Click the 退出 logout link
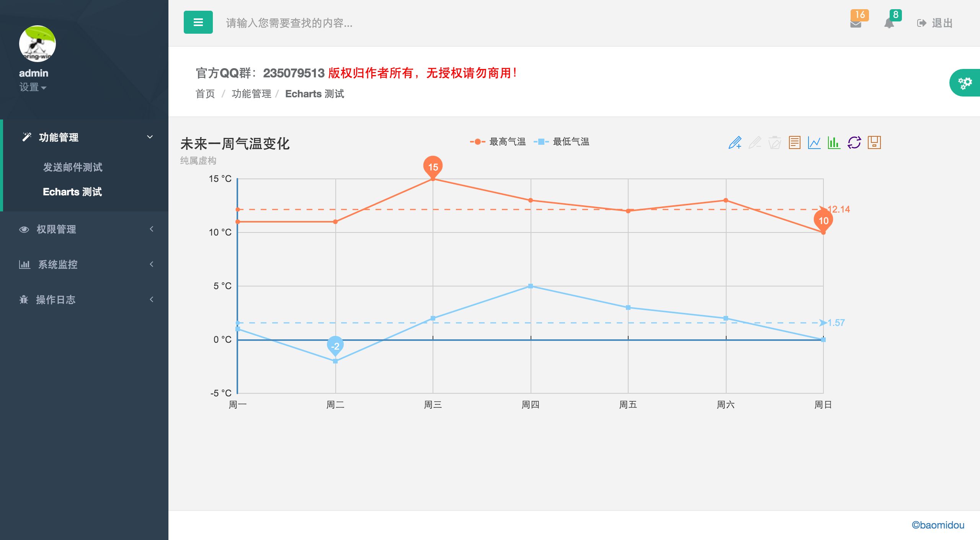The width and height of the screenshot is (980, 540). coord(935,23)
